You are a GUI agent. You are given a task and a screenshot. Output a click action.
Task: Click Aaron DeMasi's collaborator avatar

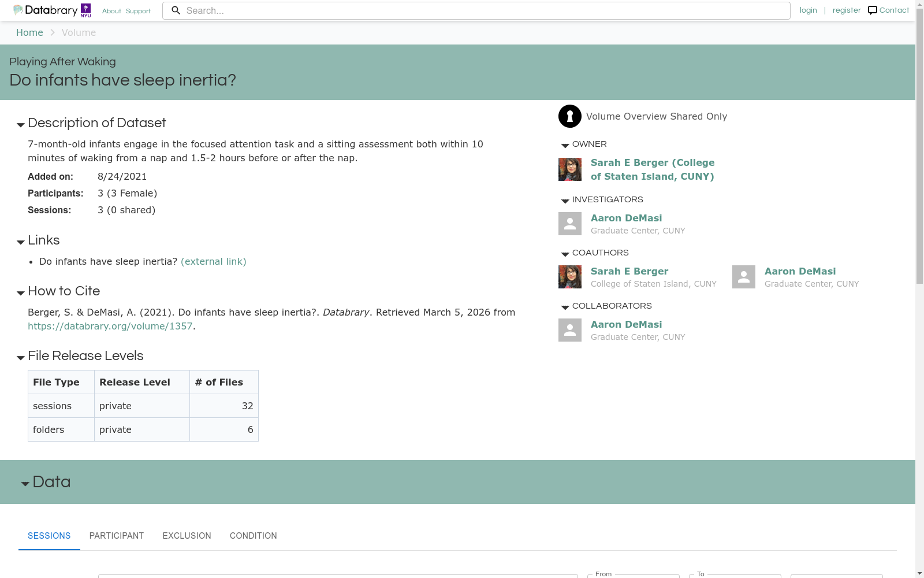coord(570,330)
